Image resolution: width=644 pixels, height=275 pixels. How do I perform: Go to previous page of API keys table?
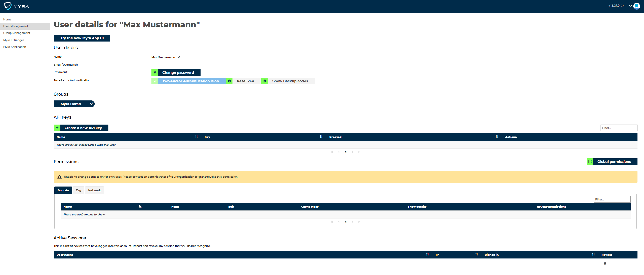point(339,152)
